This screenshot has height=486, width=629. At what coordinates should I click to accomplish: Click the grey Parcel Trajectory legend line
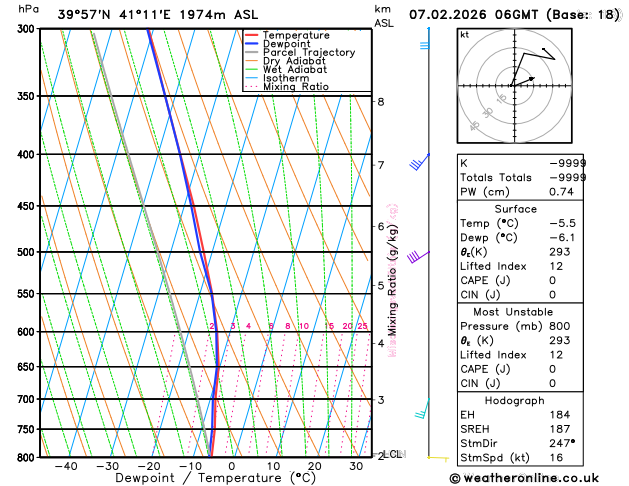coord(252,53)
